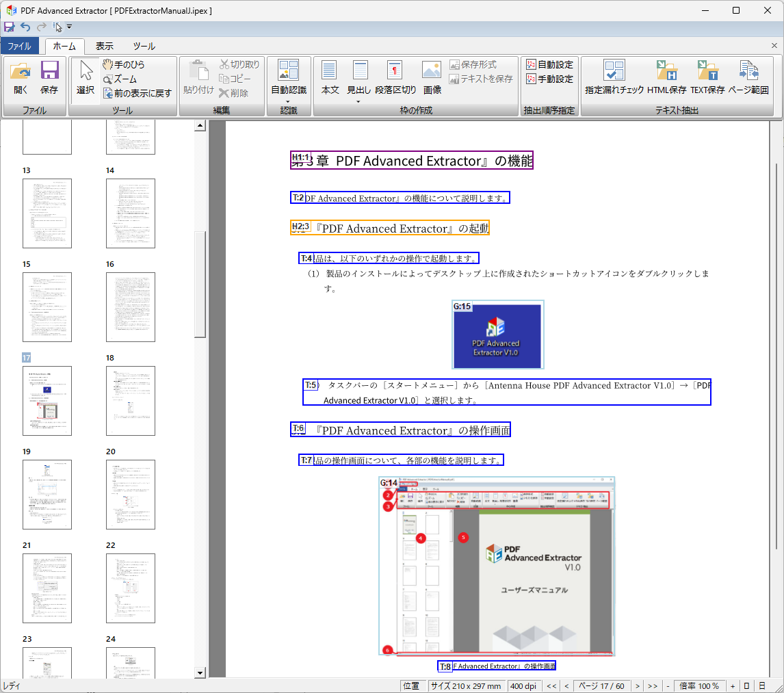Select page 14 thumbnail
The height and width of the screenshot is (693, 784).
point(131,213)
